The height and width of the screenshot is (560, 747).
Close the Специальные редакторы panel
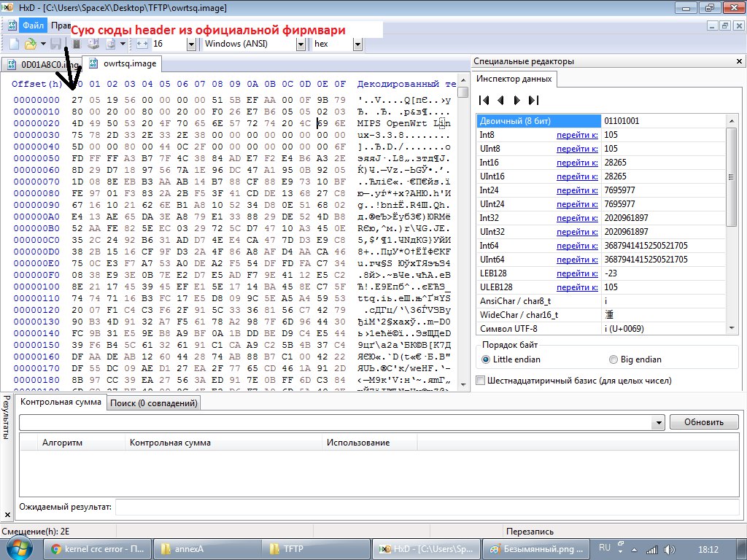coord(739,61)
